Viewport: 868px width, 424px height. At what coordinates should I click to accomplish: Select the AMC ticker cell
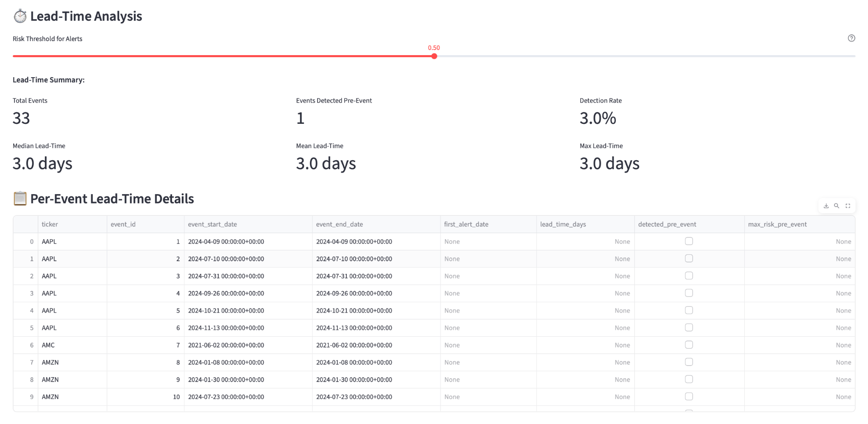point(48,345)
